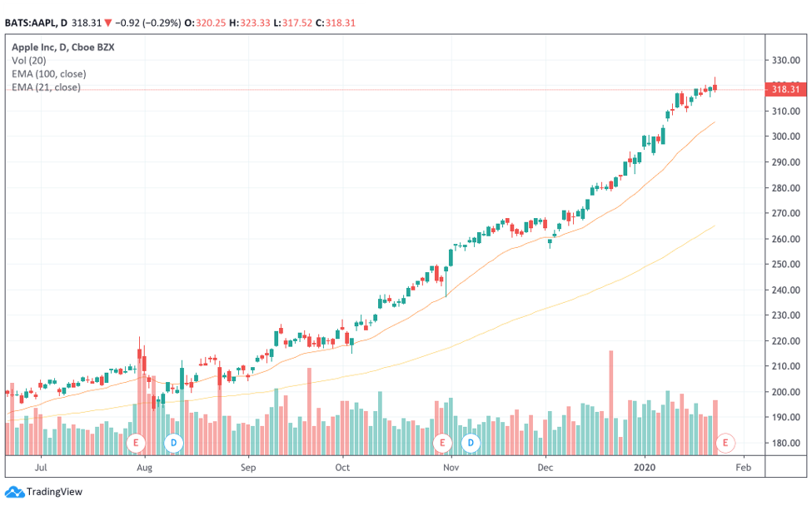This screenshot has height=506, width=812.
Task: Click the Aug label on time axis
Action: tap(144, 468)
